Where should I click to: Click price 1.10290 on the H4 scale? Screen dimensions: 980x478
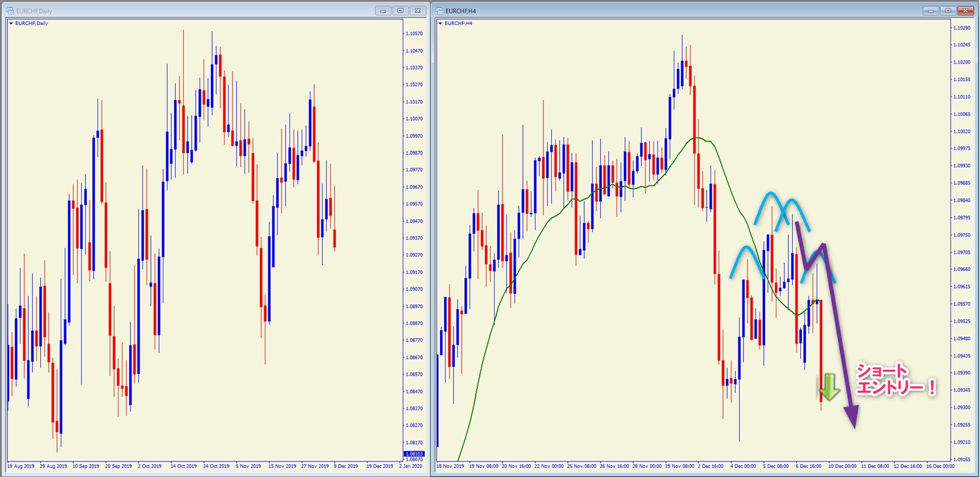point(962,28)
